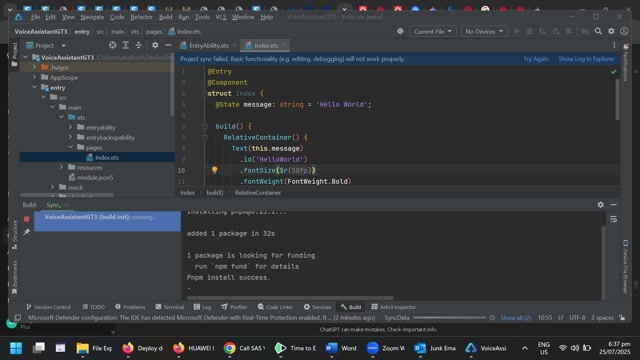640x360 pixels.
Task: Click the green inspection checkmark in editor
Action: (x=613, y=72)
